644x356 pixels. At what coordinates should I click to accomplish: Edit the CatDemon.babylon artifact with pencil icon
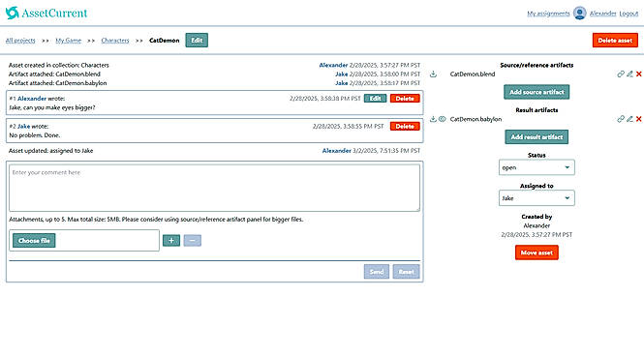[629, 119]
